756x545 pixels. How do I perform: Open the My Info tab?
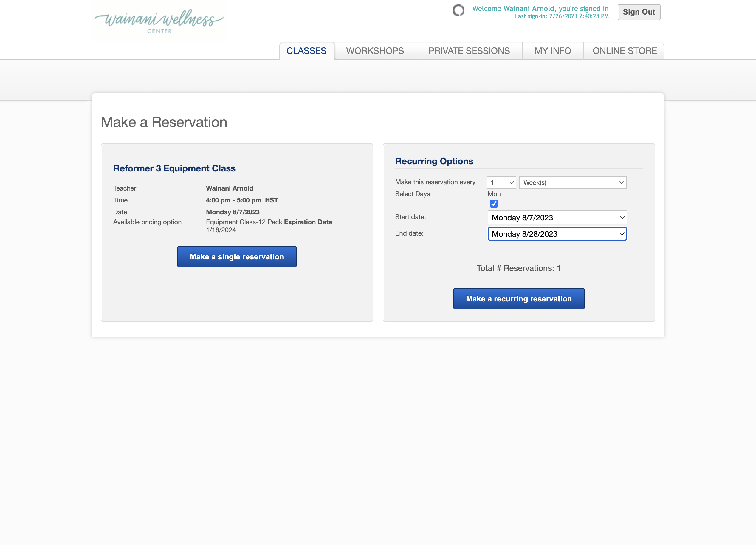553,51
